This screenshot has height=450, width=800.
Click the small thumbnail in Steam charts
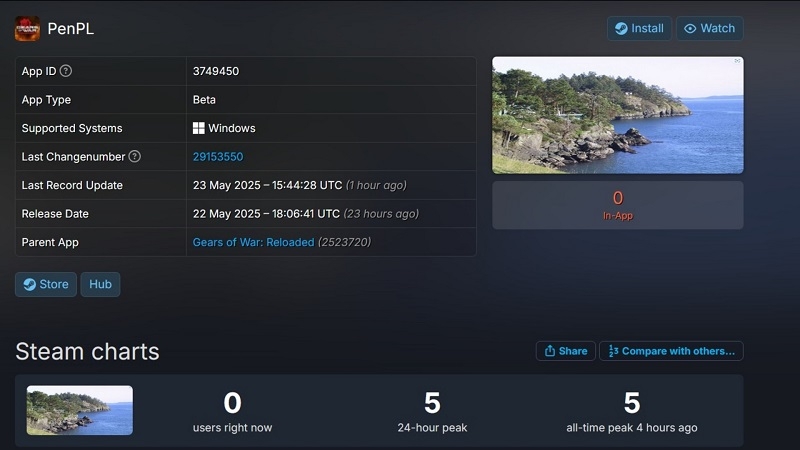coord(80,410)
